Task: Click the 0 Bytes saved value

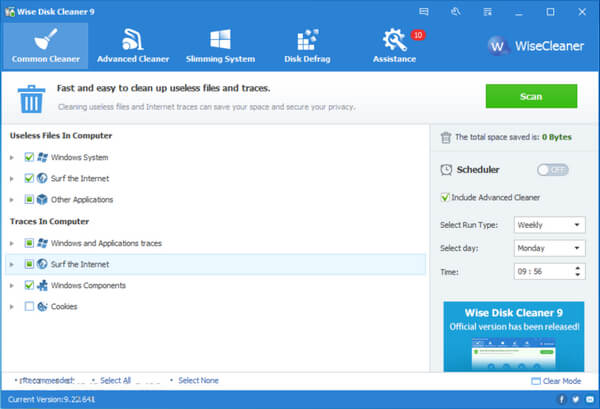Action: click(x=557, y=137)
